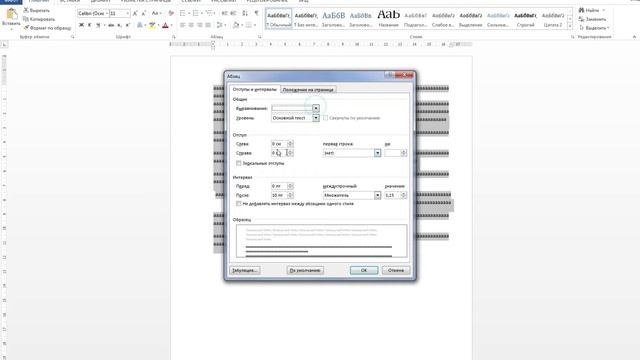Viewport: 640px width, 360px height.
Task: Click OK in Paragraph dialog
Action: click(364, 270)
